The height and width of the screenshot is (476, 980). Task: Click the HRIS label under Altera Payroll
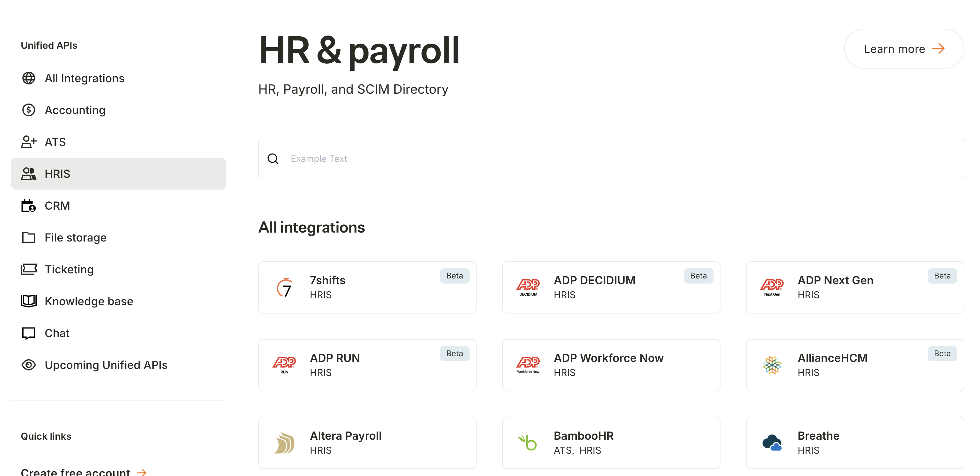point(320,451)
